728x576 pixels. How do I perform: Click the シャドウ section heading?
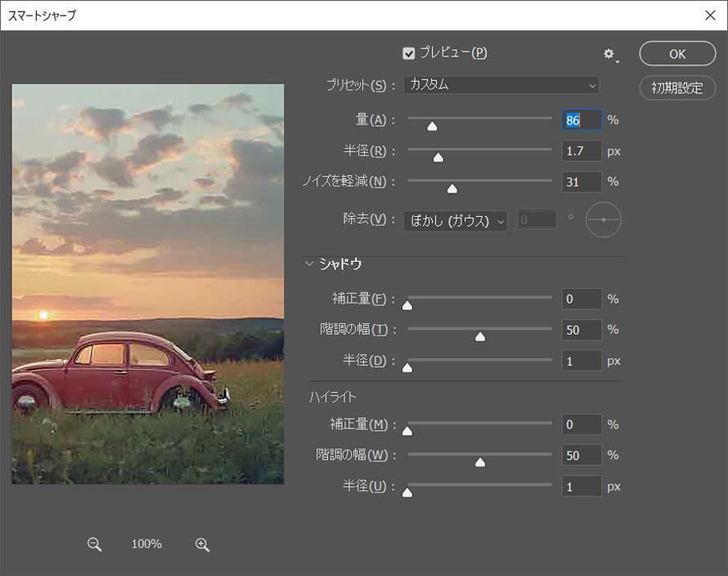340,264
